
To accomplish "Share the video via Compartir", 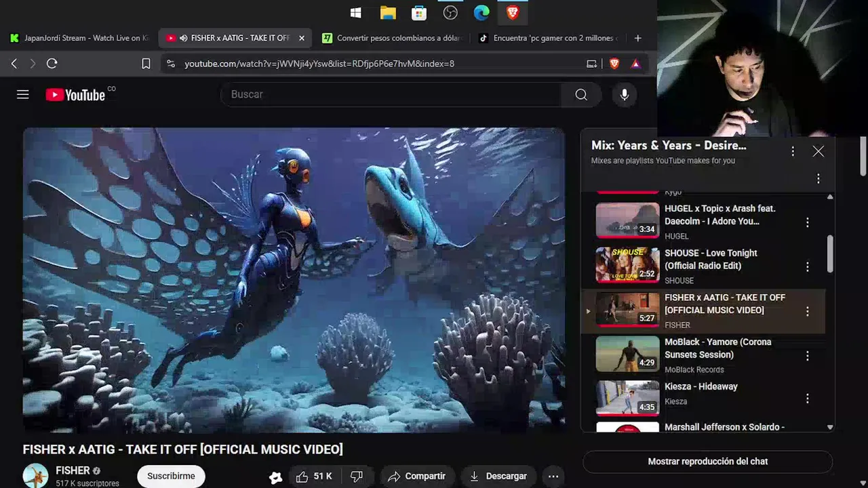I will (416, 476).
